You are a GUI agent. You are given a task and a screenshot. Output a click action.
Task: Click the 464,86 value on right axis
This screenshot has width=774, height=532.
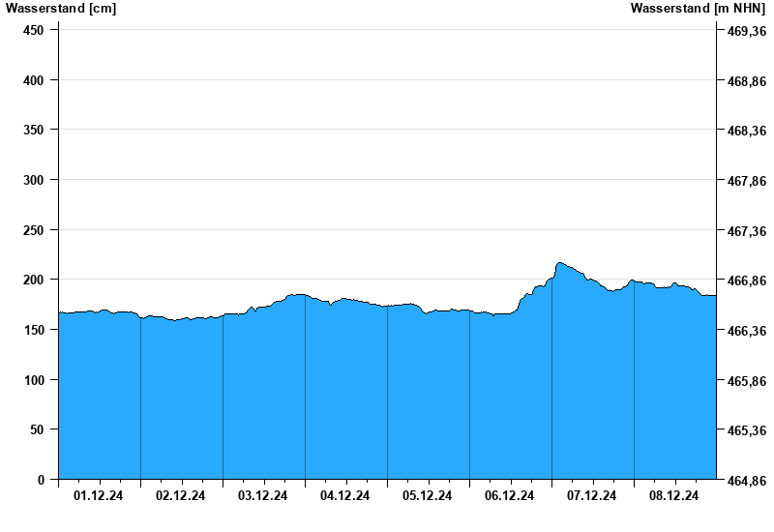point(747,480)
